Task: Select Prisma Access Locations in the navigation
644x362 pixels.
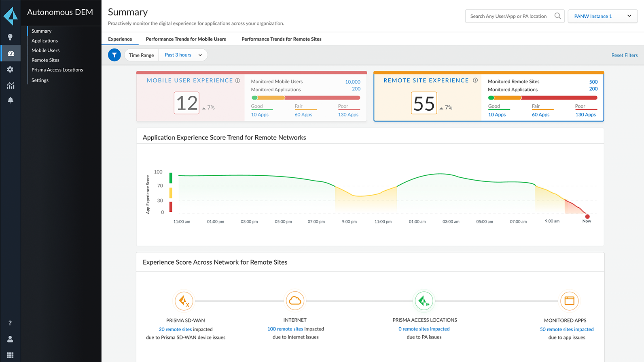Action: click(x=57, y=70)
